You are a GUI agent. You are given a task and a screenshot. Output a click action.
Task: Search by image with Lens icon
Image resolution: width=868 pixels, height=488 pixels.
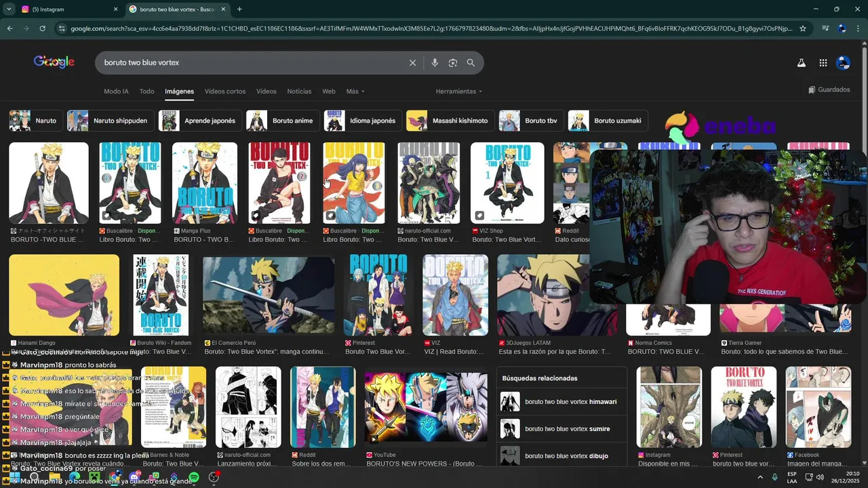(452, 62)
